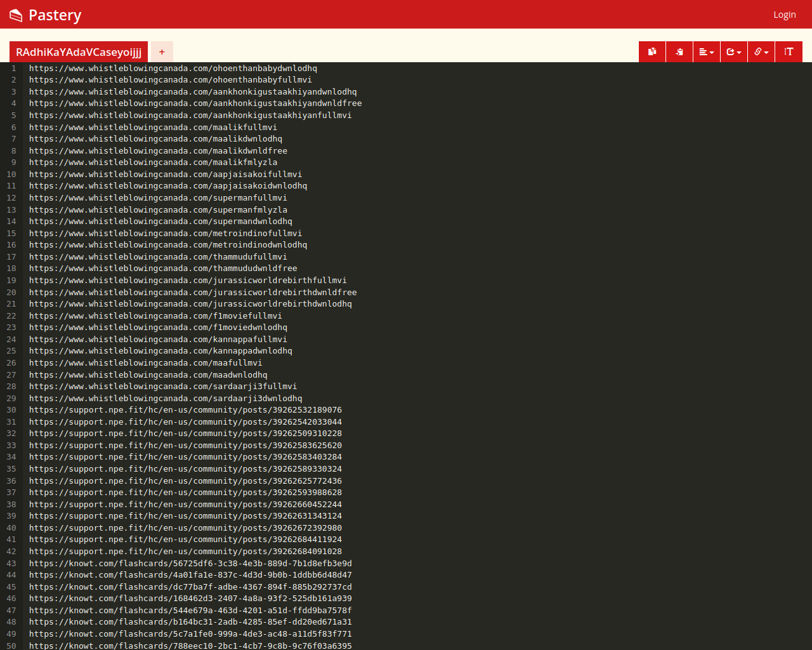Click the duplicate paste icon
The image size is (812, 650).
coord(652,52)
